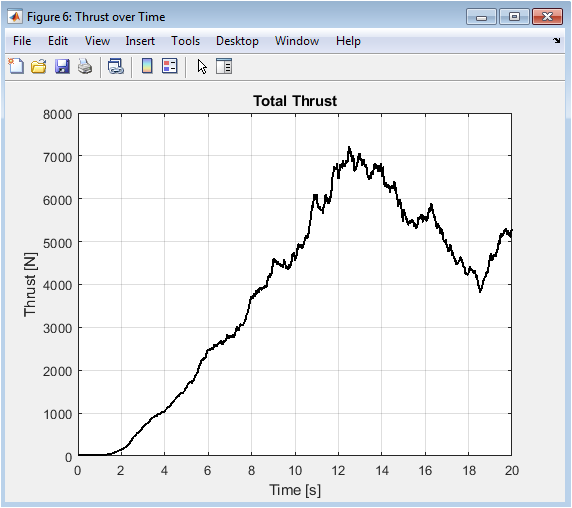Screen dimensions: 572x508
Task: Insert a colorbar via the toolbar icon
Action: click(147, 66)
